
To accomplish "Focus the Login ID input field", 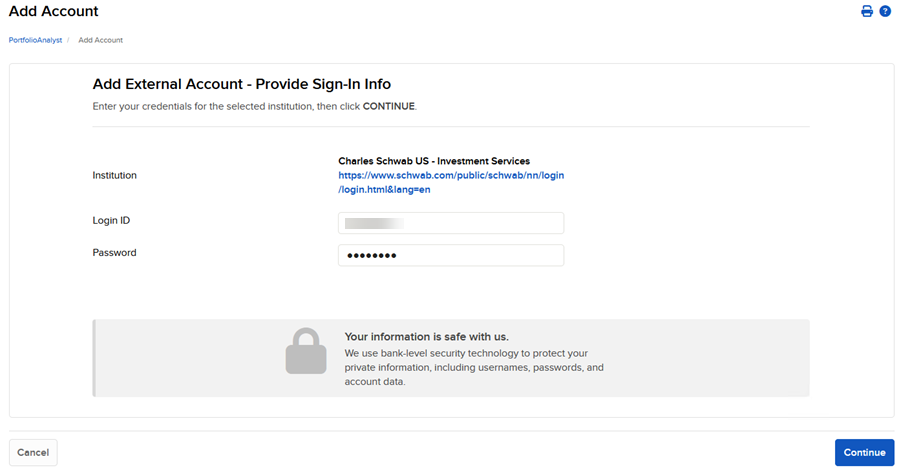I will 451,223.
